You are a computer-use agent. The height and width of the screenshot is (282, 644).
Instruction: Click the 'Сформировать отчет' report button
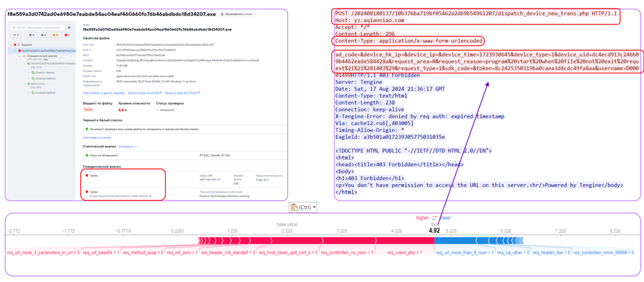click(x=236, y=14)
